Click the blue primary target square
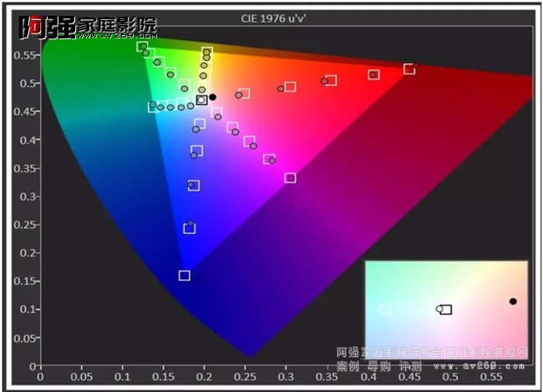Image resolution: width=543 pixels, height=392 pixels. 184,276
